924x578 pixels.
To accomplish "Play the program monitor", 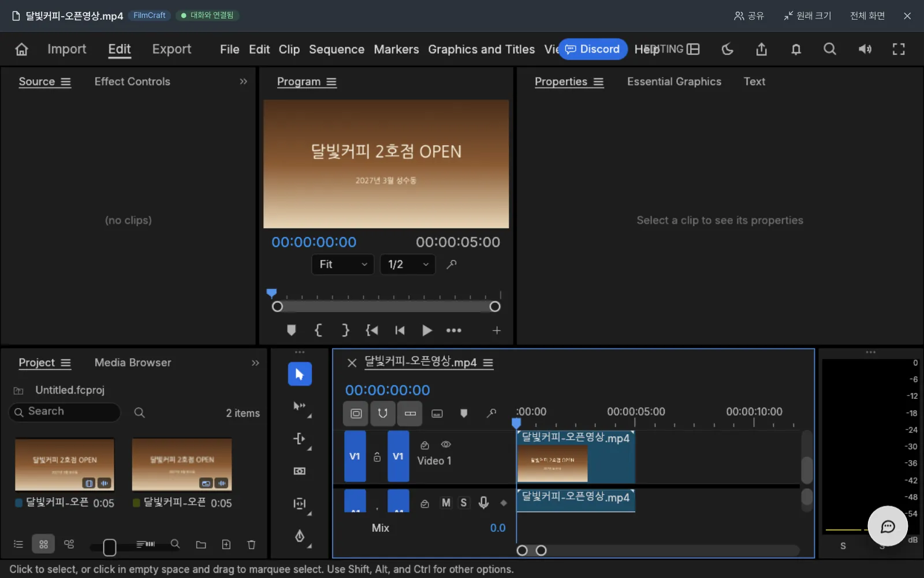I will [427, 330].
